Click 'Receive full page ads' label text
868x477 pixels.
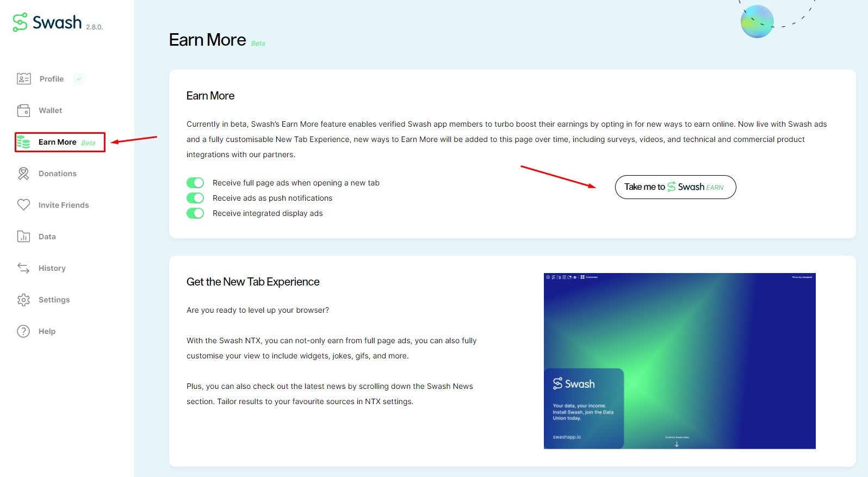(296, 183)
